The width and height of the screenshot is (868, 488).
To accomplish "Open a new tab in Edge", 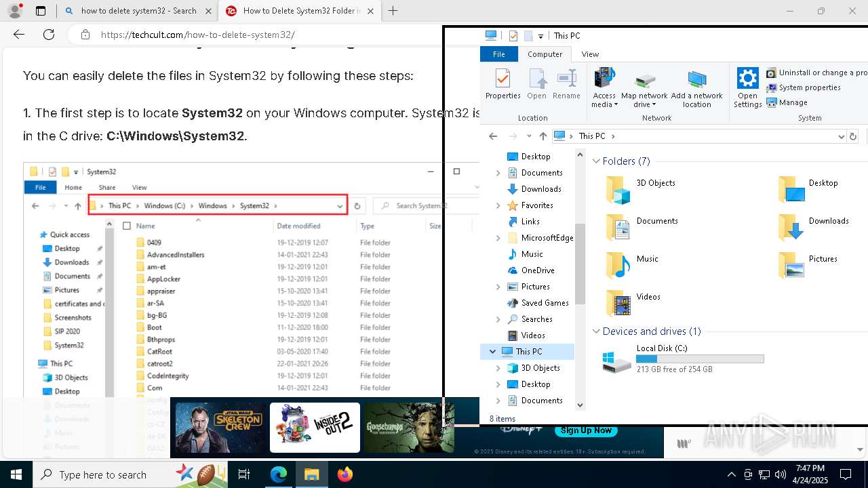I will [393, 10].
